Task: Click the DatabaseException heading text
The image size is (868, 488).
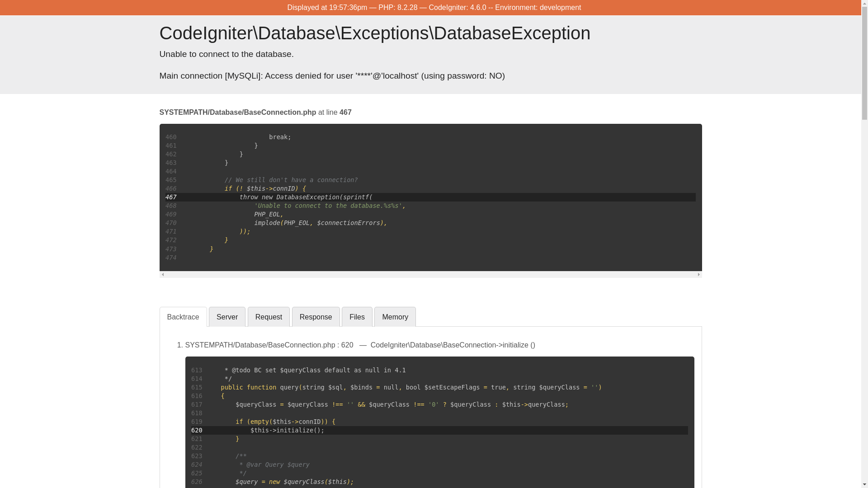Action: (x=374, y=33)
